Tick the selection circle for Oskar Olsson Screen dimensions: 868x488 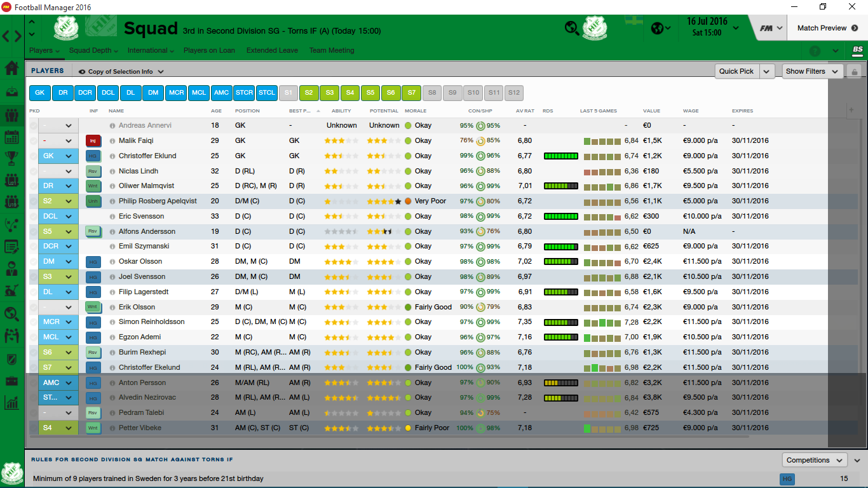34,262
